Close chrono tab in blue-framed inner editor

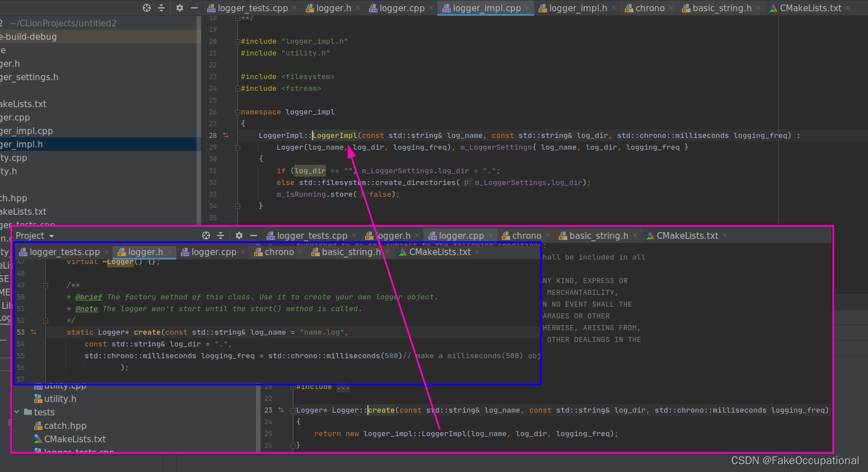pos(300,252)
